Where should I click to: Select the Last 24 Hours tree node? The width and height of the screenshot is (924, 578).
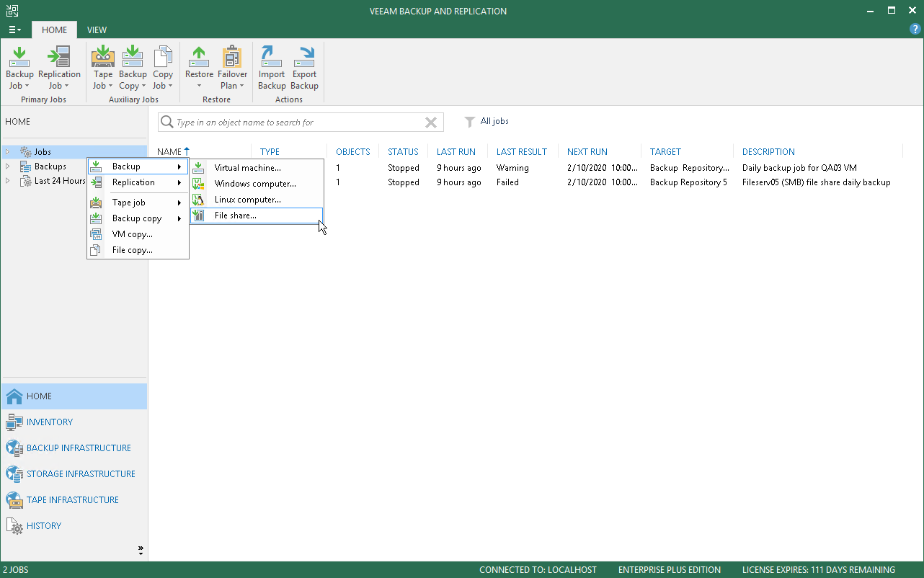(60, 181)
